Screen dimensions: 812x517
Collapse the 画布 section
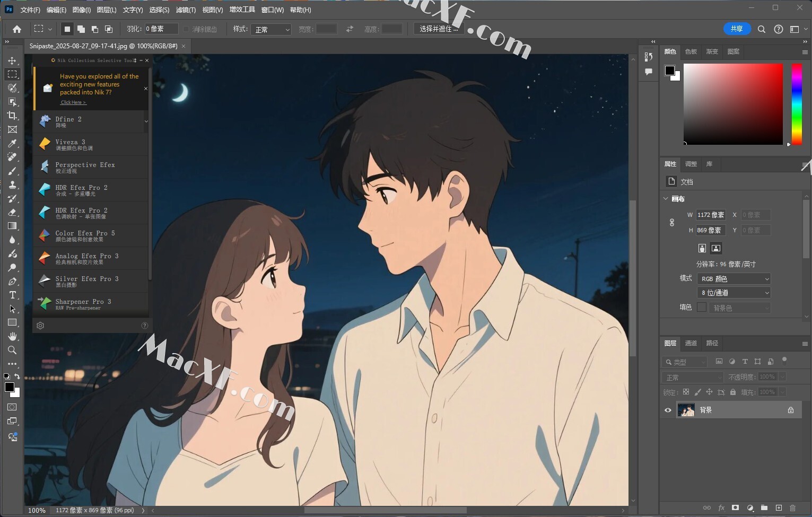666,199
